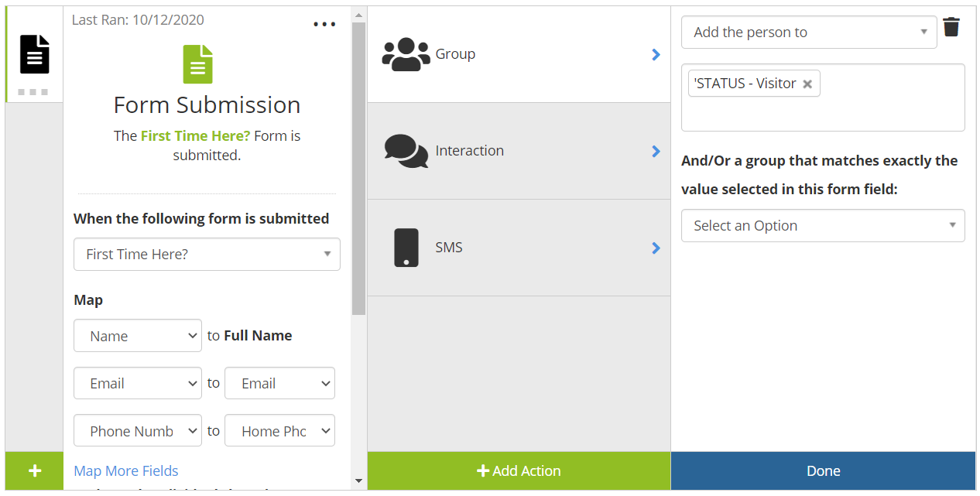Open the Name mapping dropdown

click(x=138, y=336)
